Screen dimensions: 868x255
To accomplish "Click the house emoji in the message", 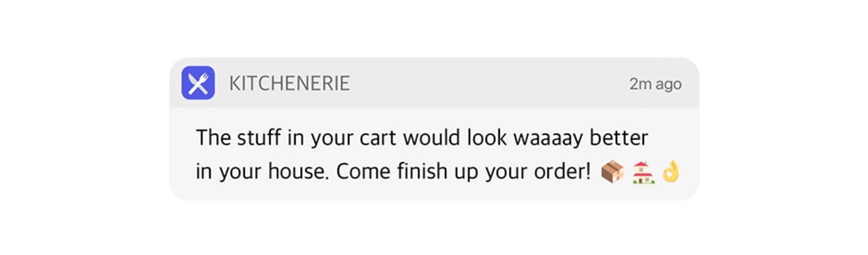I will (643, 172).
